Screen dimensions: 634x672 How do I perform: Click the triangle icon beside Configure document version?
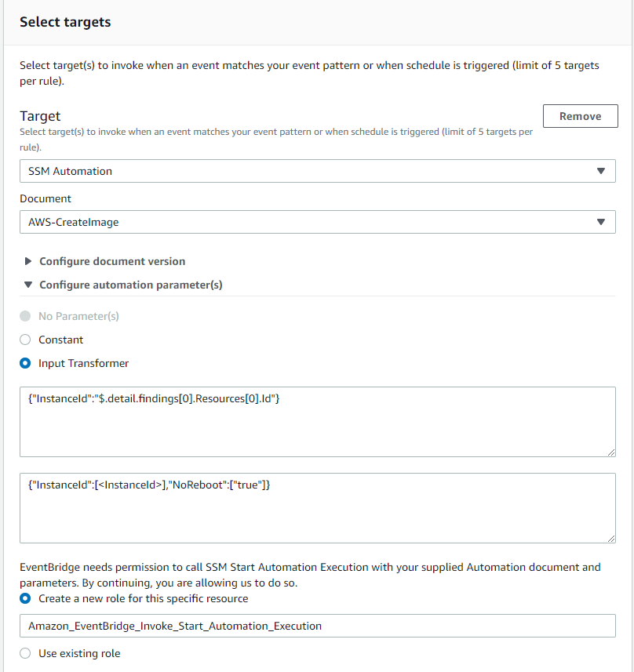[29, 261]
